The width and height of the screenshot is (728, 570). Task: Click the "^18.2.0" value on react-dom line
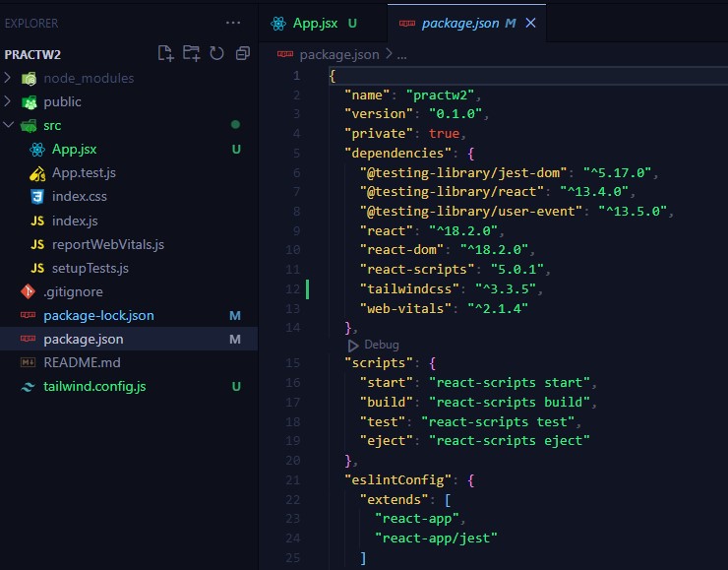494,249
